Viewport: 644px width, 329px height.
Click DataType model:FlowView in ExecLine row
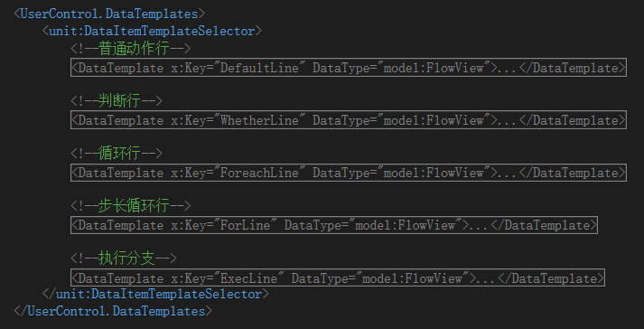click(x=381, y=278)
